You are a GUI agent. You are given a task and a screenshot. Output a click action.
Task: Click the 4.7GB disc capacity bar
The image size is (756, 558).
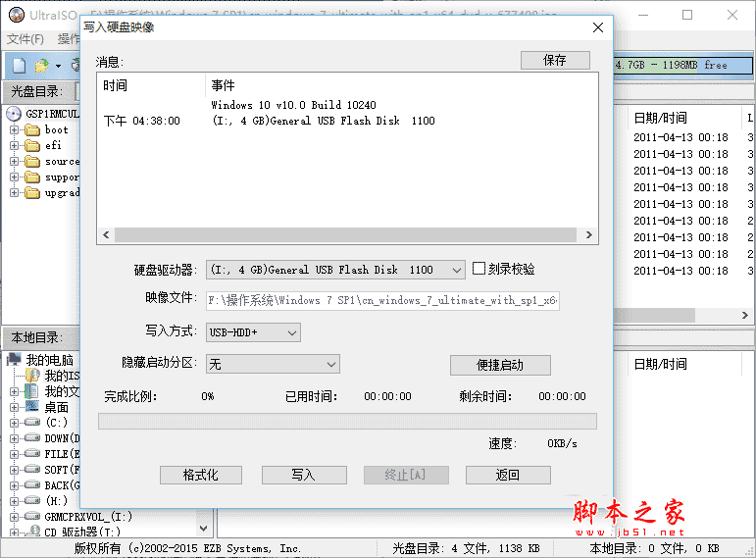[x=682, y=65]
